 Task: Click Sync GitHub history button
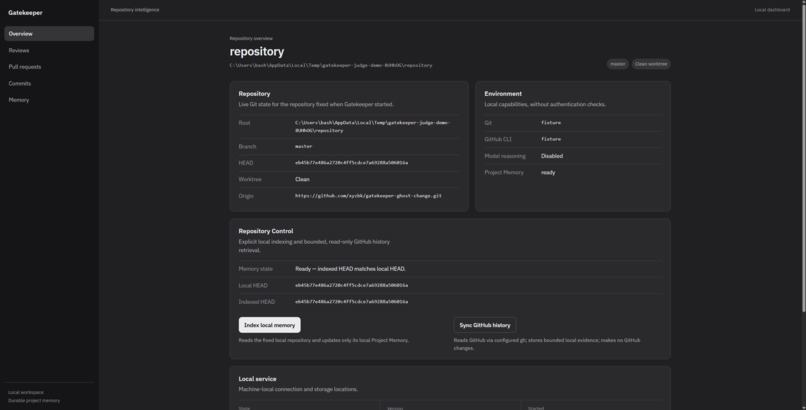[x=485, y=325]
